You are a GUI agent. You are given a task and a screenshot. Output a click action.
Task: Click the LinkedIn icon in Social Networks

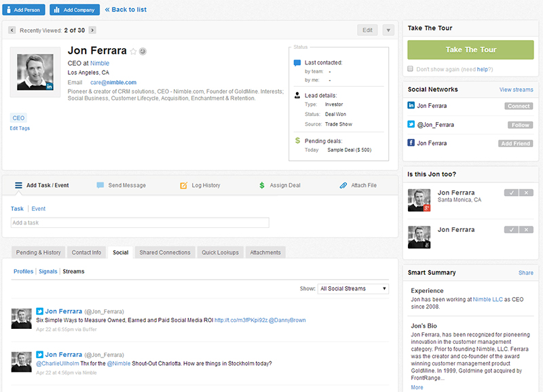(x=411, y=106)
